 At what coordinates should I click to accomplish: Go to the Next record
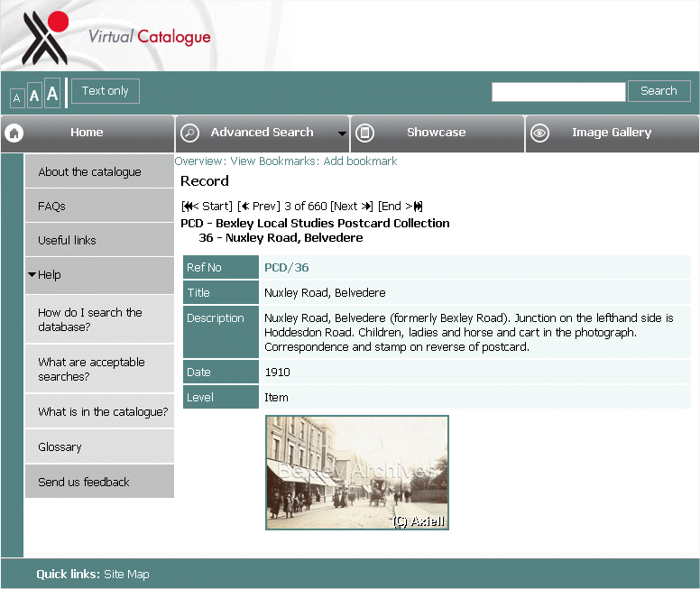click(x=352, y=207)
